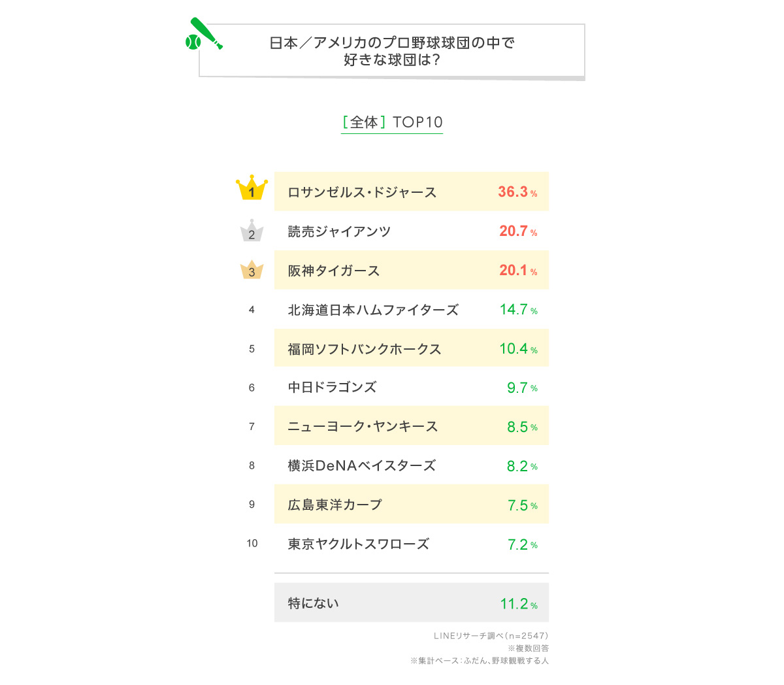Click the baseball bat and ball icon
784x685 pixels.
click(x=204, y=35)
